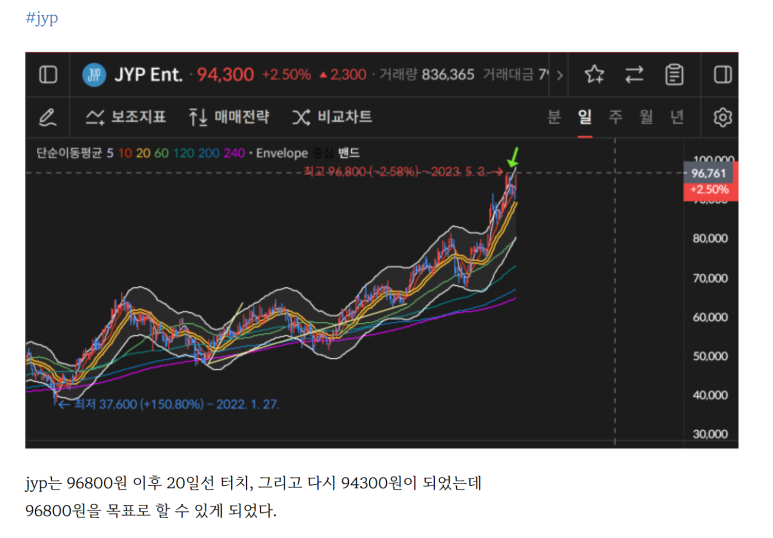Open 비교차트 comparison chart
This screenshot has height=538, width=773.
(332, 117)
